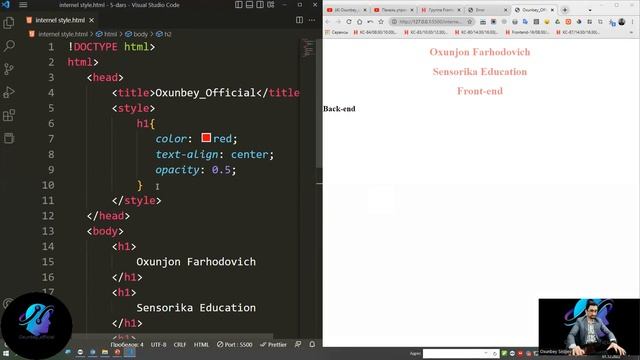640x360 pixels.
Task: Expand the bookmarks bar overflow chevron
Action: 631,32
